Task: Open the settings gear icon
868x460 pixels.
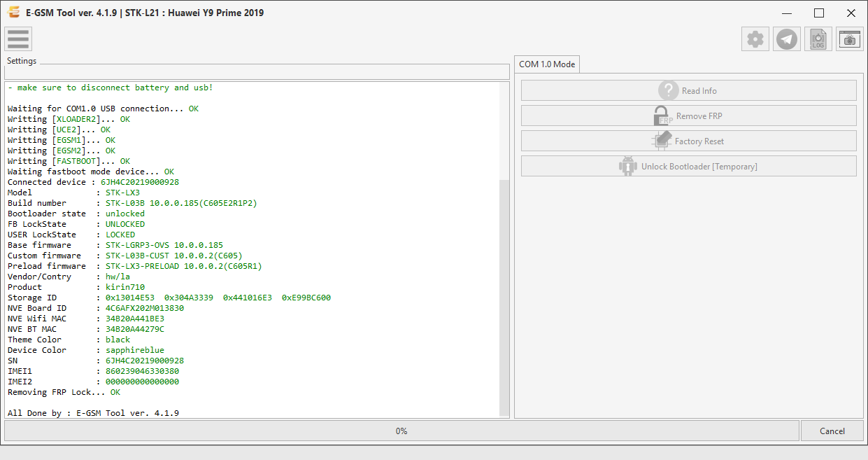Action: [x=755, y=39]
